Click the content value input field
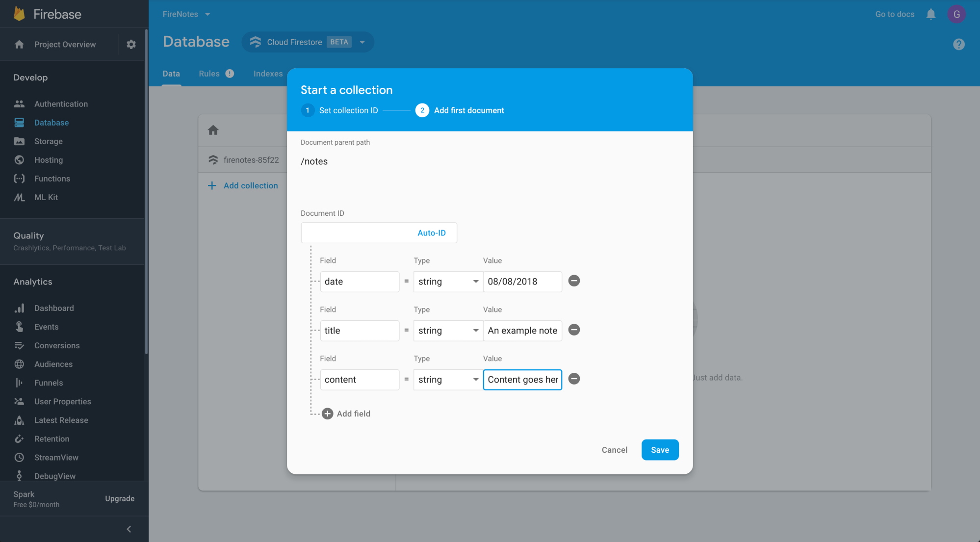The width and height of the screenshot is (980, 542). point(523,379)
